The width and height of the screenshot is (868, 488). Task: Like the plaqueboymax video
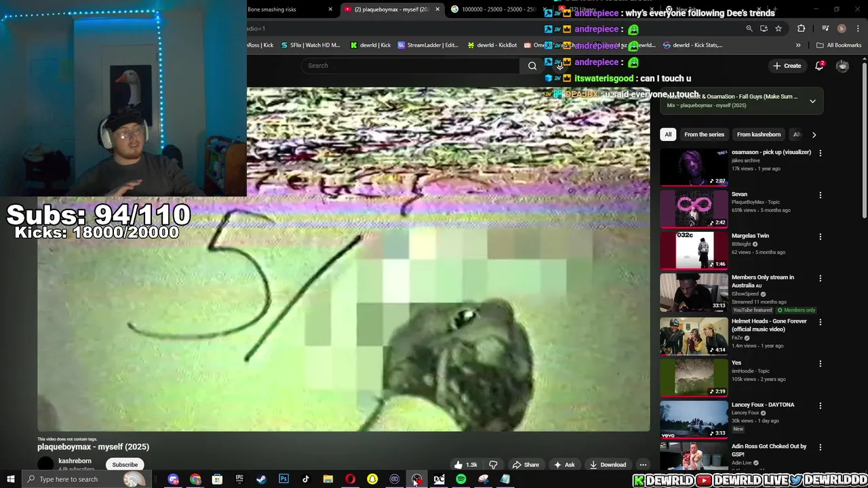tap(466, 465)
